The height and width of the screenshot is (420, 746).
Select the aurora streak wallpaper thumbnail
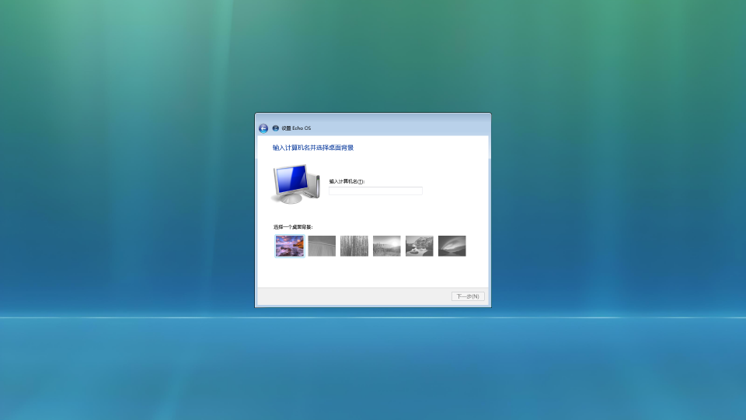coord(452,246)
